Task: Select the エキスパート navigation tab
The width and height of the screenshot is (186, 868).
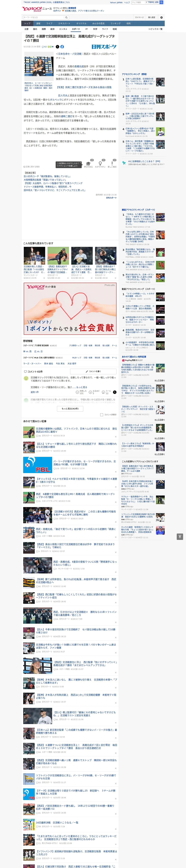Action: click(x=64, y=24)
